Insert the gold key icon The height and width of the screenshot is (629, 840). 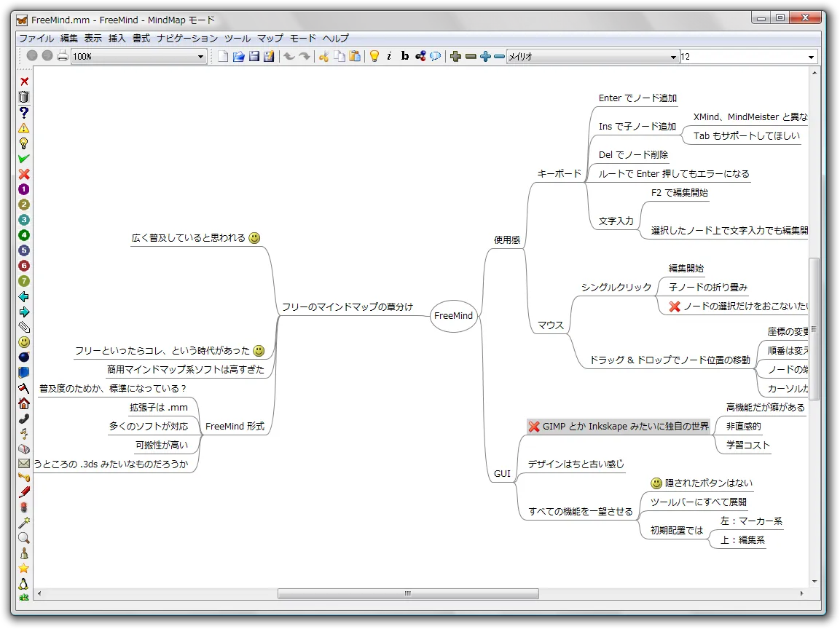[x=24, y=478]
